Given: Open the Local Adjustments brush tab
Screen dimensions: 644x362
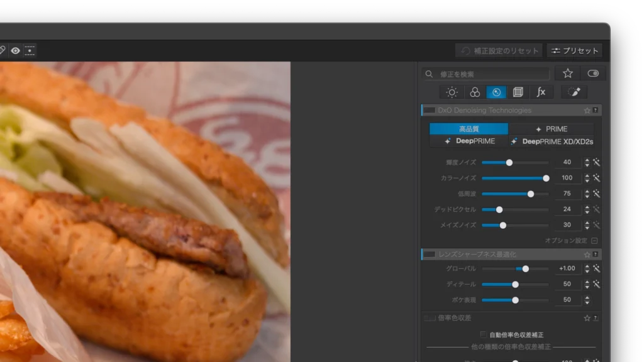Looking at the screenshot, I should point(574,92).
